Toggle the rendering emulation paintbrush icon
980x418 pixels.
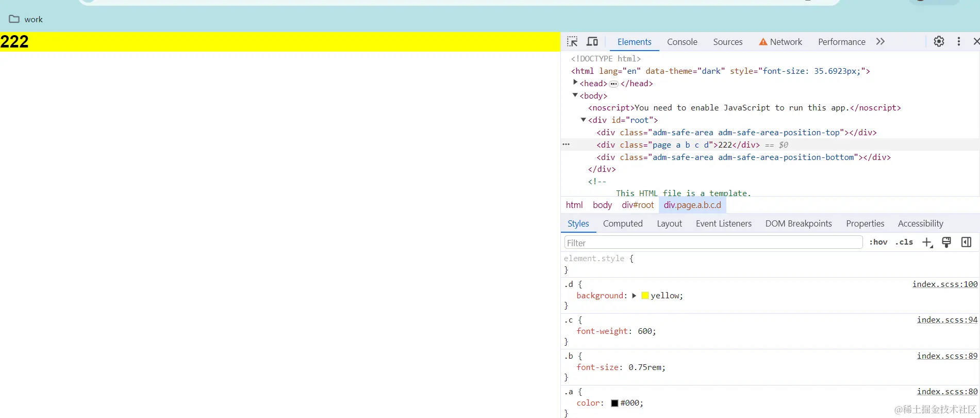click(x=946, y=243)
